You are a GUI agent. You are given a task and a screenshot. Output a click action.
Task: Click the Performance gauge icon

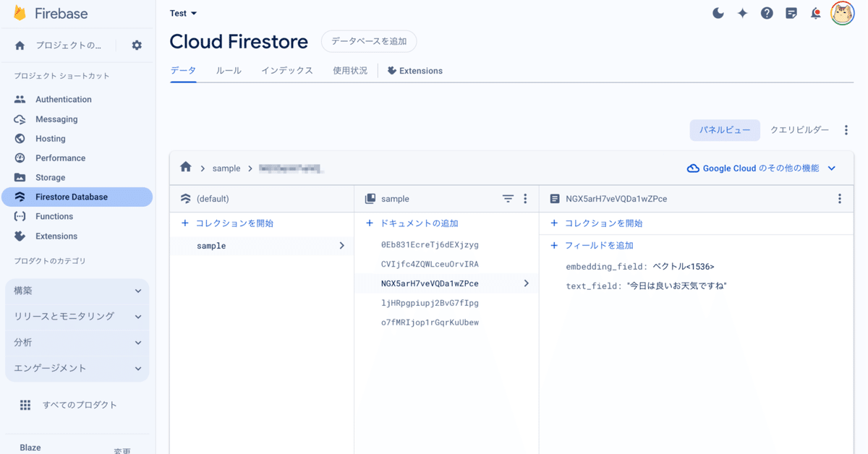pos(20,158)
